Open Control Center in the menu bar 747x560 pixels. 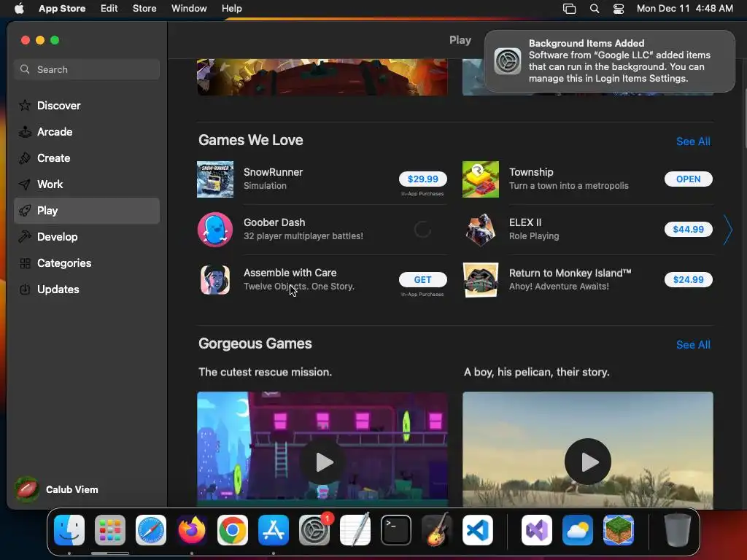coord(619,9)
